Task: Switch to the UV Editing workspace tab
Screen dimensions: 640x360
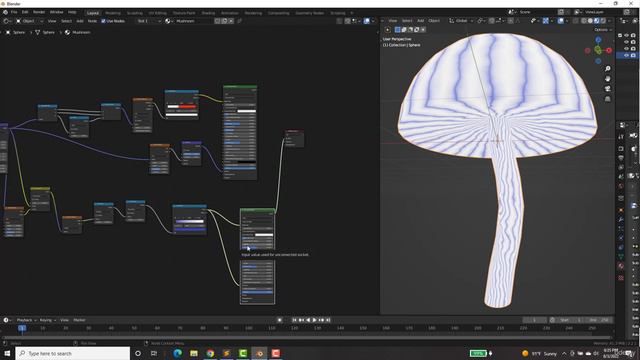Action: coord(158,13)
